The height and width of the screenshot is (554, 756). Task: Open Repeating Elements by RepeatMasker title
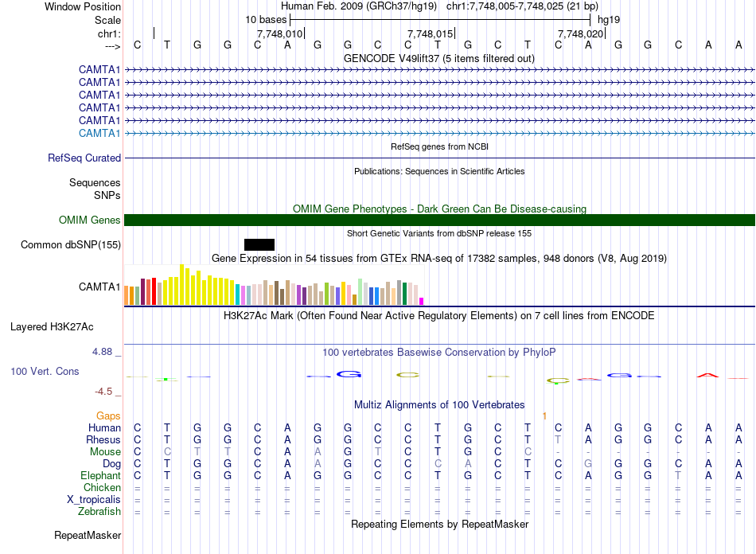point(440,524)
